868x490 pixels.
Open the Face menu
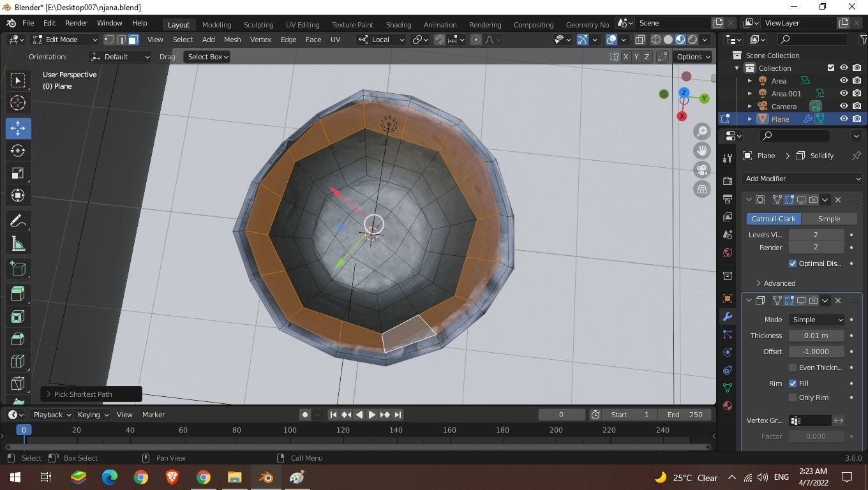[x=313, y=40]
